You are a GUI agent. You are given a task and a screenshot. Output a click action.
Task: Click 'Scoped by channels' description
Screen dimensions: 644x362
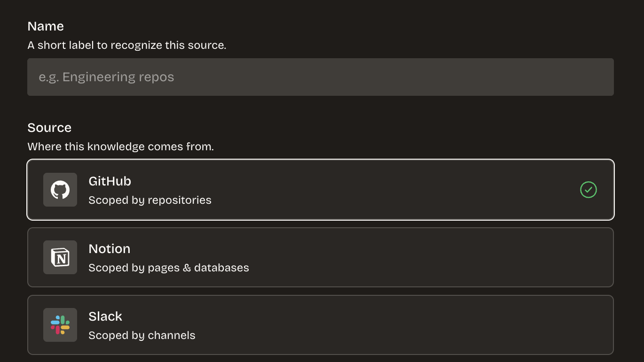(142, 336)
